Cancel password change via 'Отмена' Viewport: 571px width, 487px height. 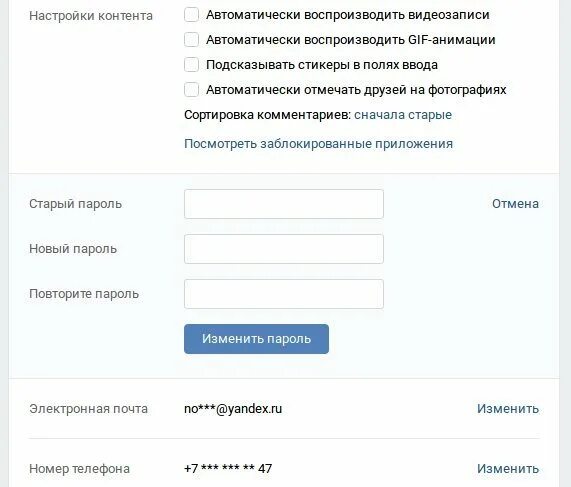(x=515, y=204)
